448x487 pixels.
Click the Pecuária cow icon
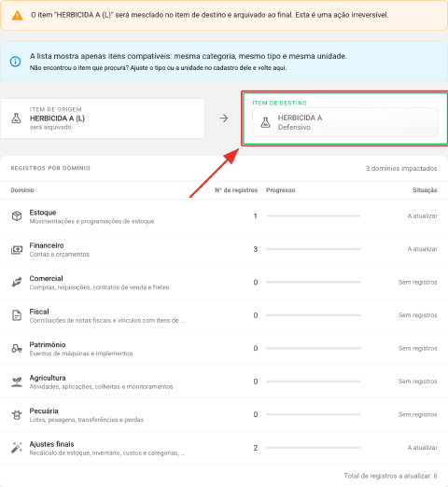coord(17,415)
